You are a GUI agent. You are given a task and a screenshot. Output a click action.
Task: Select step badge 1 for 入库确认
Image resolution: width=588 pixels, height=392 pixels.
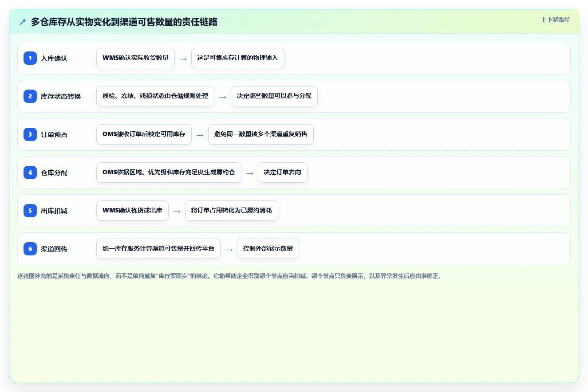30,58
